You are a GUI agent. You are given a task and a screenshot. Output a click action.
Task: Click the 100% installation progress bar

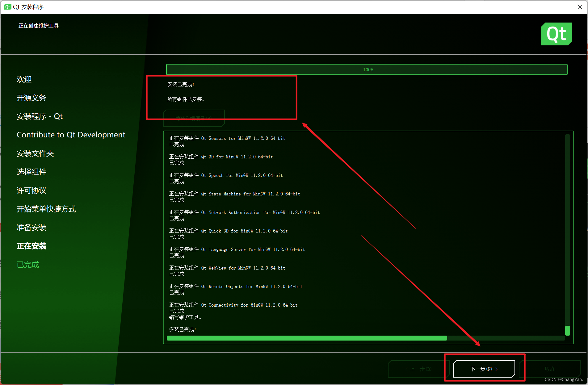point(367,69)
